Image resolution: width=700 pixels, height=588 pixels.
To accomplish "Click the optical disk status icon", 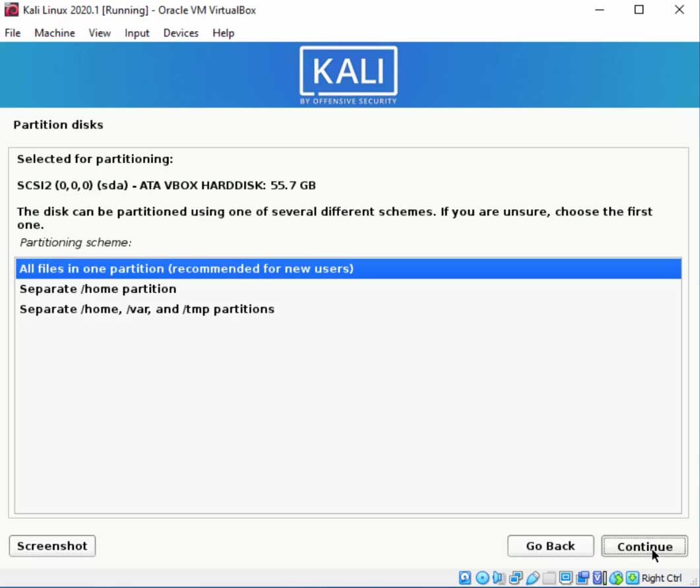I will (482, 577).
